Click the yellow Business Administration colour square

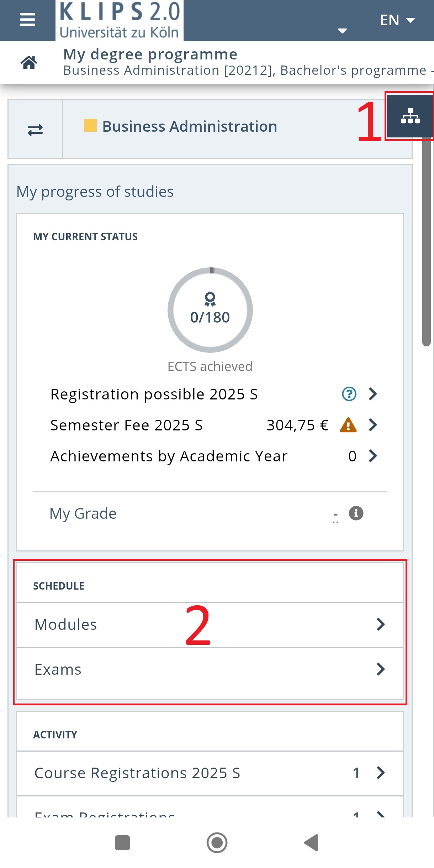pos(90,125)
